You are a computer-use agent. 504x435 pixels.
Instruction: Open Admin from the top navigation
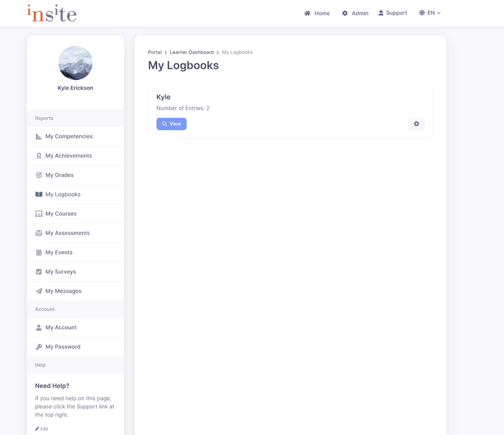(355, 13)
